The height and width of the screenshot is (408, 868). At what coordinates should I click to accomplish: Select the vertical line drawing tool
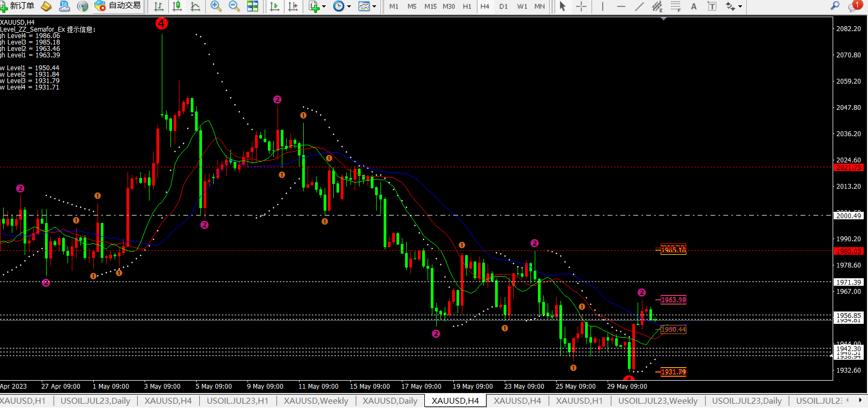(603, 6)
